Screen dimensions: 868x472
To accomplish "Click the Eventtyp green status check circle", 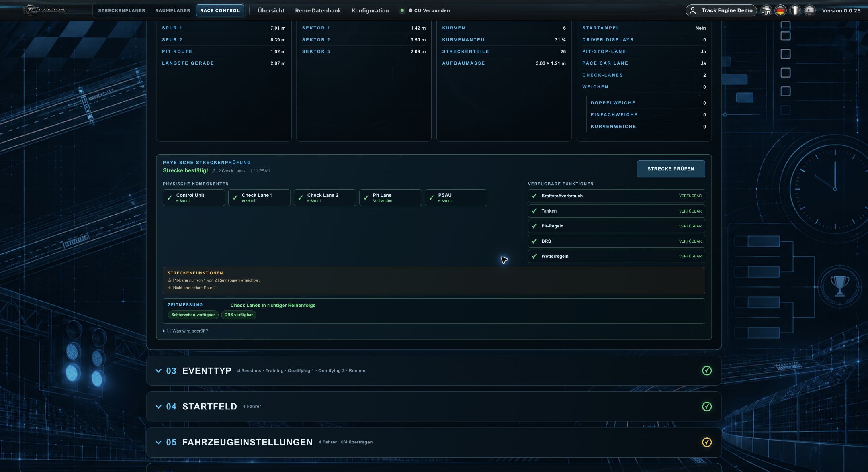I will pos(707,370).
